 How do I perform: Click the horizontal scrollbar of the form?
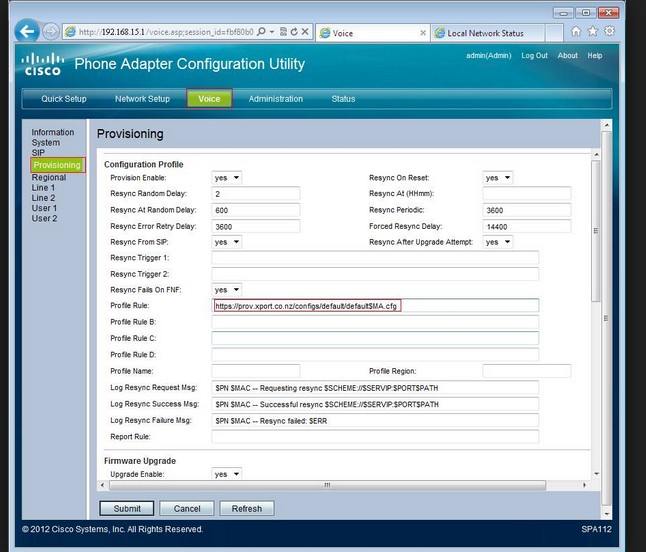(x=328, y=485)
